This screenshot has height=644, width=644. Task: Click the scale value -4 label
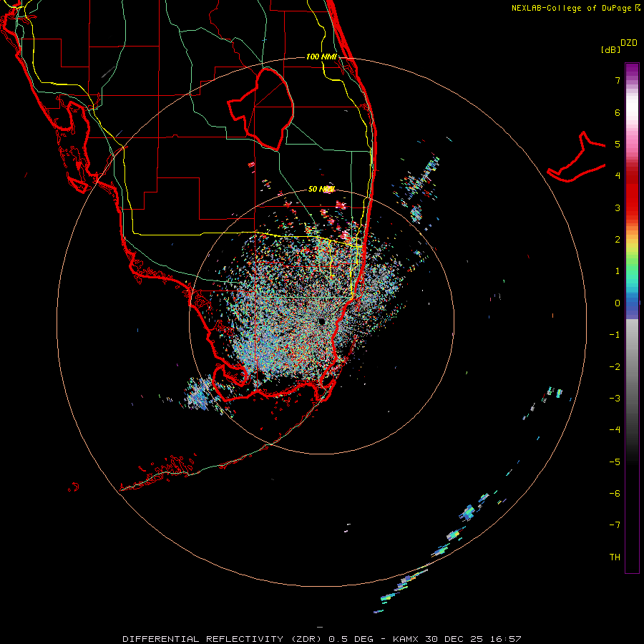click(615, 430)
